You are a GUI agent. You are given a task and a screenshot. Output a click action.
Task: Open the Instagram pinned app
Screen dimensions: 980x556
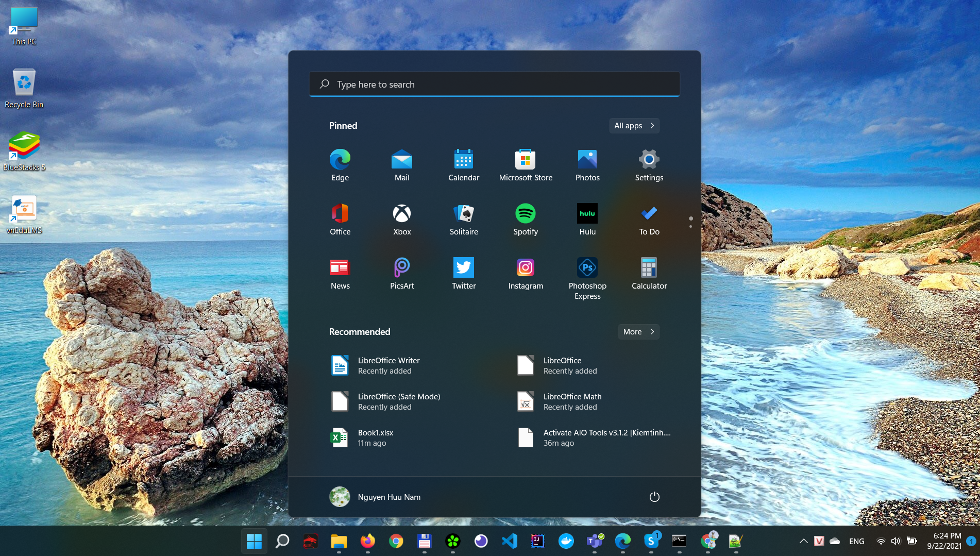coord(526,273)
